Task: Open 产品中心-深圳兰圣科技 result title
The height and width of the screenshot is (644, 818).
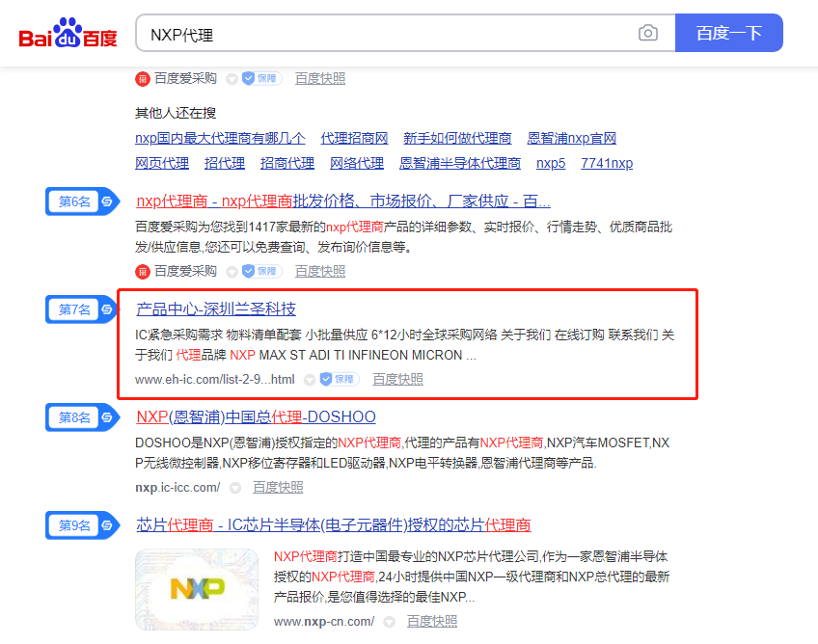Action: click(x=216, y=309)
